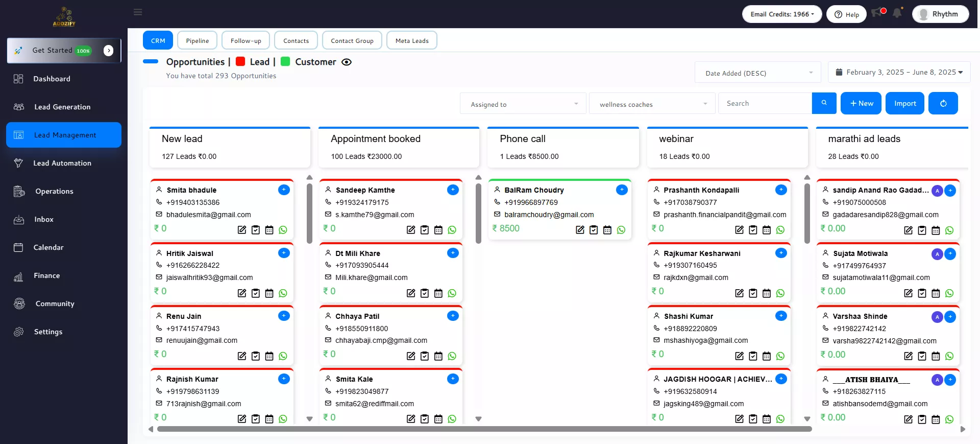Screen dimensions: 980x444
Task: Click task checklist icon on Hritik Jaiswal card
Action: point(256,293)
